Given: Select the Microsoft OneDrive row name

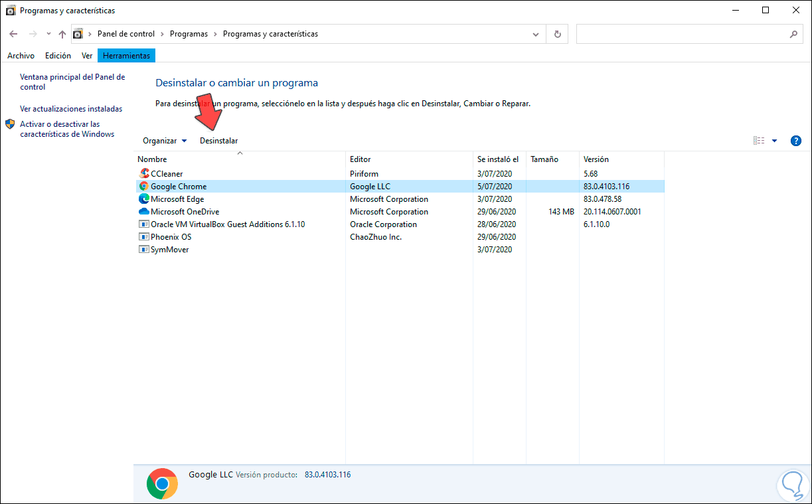Looking at the screenshot, I should coord(185,212).
